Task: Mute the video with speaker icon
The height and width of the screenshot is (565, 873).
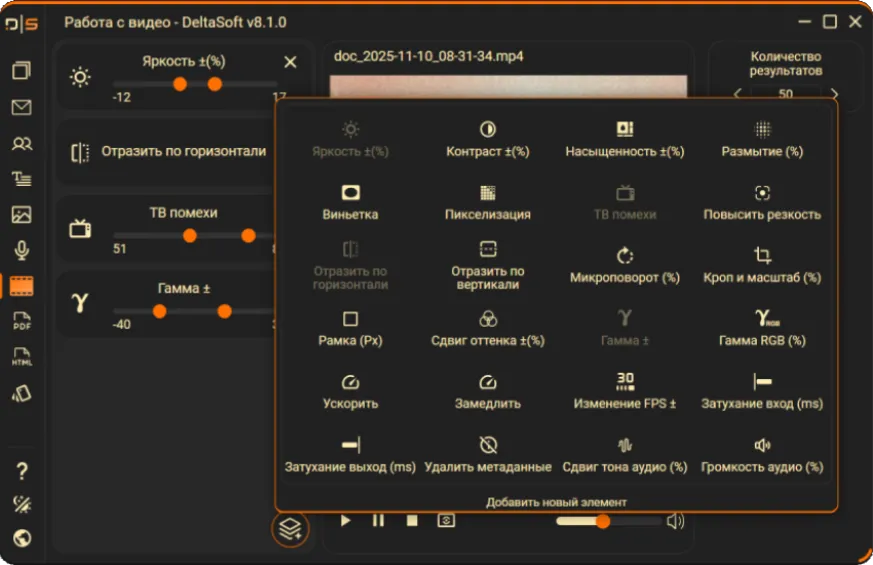Action: 675,521
